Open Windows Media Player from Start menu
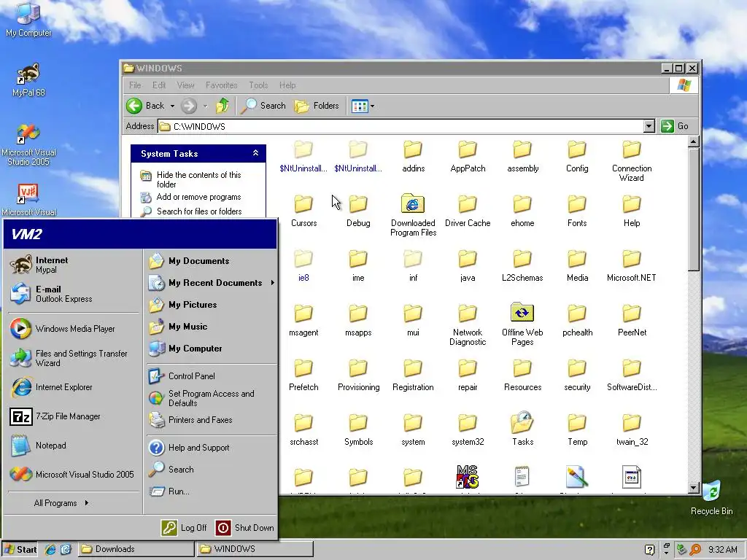This screenshot has height=560, width=747. (x=74, y=329)
